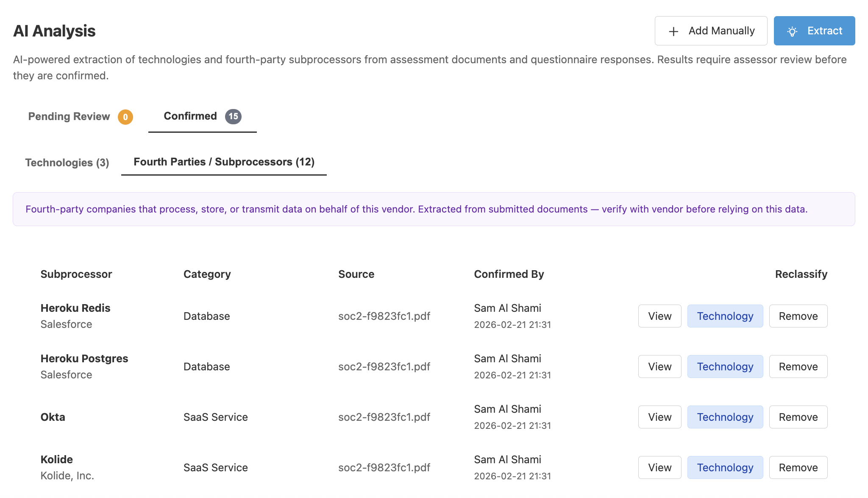Select the Confirmed tab
The width and height of the screenshot is (868, 498).
pos(190,116)
